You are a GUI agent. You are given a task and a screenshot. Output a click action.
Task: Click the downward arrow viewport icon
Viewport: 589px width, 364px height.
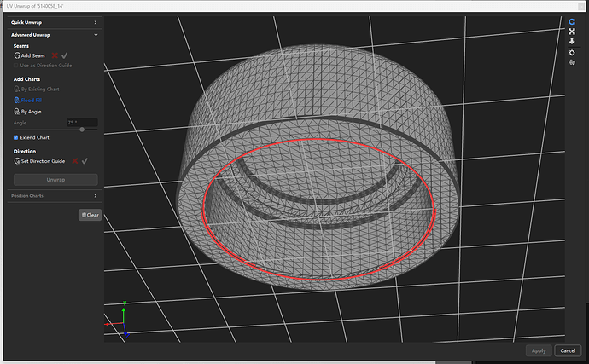tap(572, 41)
